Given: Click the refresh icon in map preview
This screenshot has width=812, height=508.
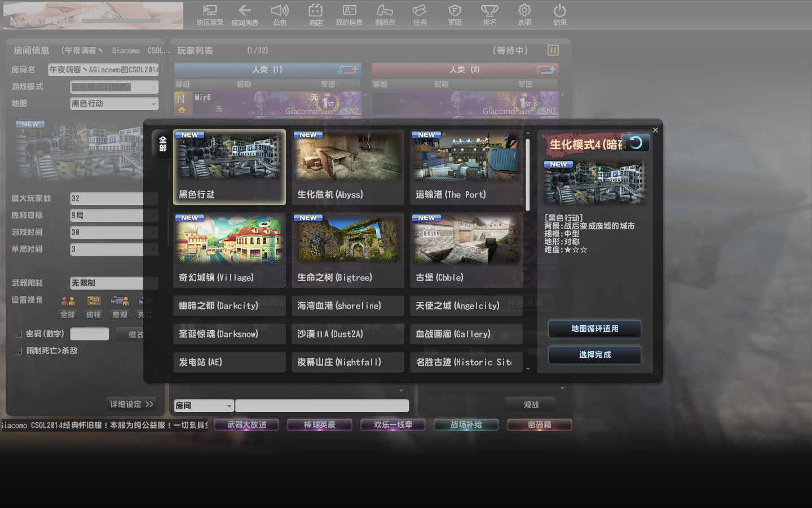Looking at the screenshot, I should (x=636, y=143).
